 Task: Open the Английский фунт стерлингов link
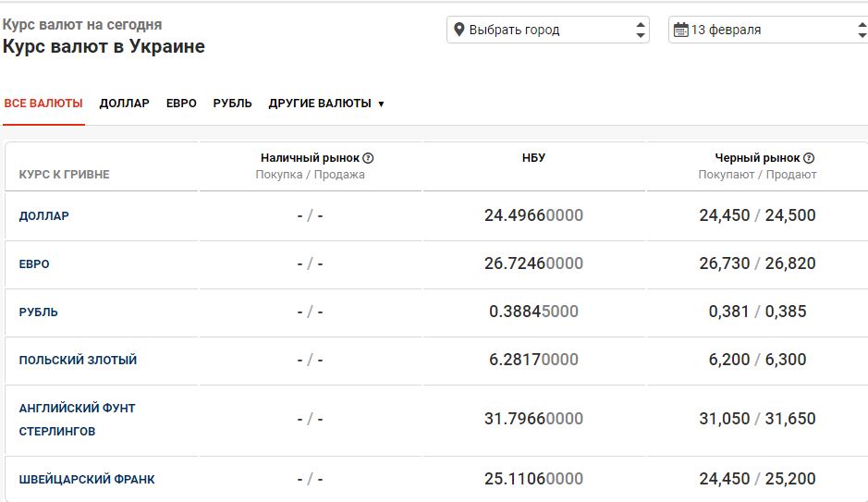(x=77, y=419)
